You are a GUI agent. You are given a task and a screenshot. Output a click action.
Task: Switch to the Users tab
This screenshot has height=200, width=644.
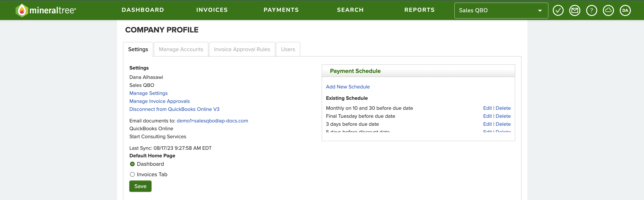coord(288,49)
